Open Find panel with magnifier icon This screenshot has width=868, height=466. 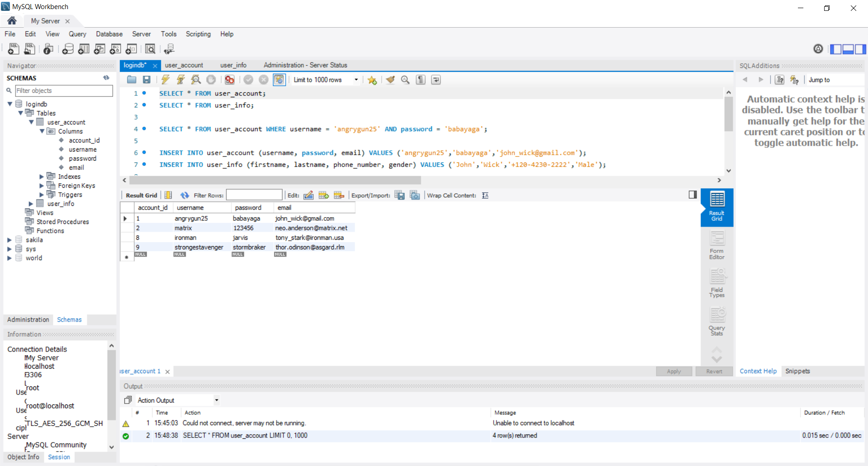pyautogui.click(x=406, y=80)
